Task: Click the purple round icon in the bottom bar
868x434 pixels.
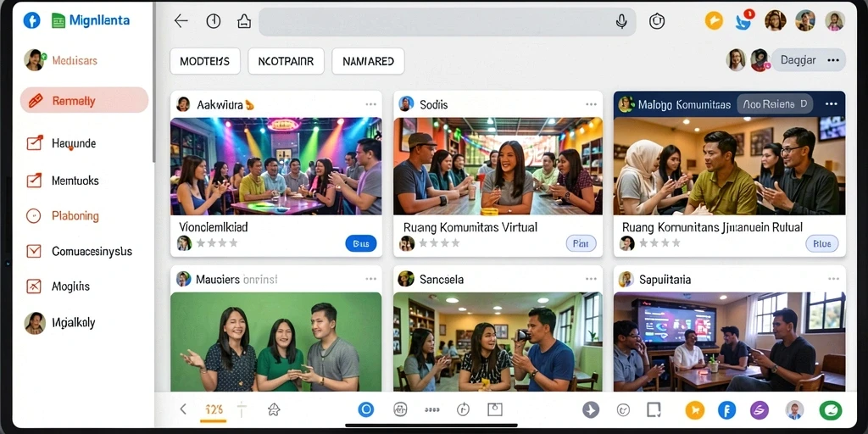Action: (x=759, y=410)
